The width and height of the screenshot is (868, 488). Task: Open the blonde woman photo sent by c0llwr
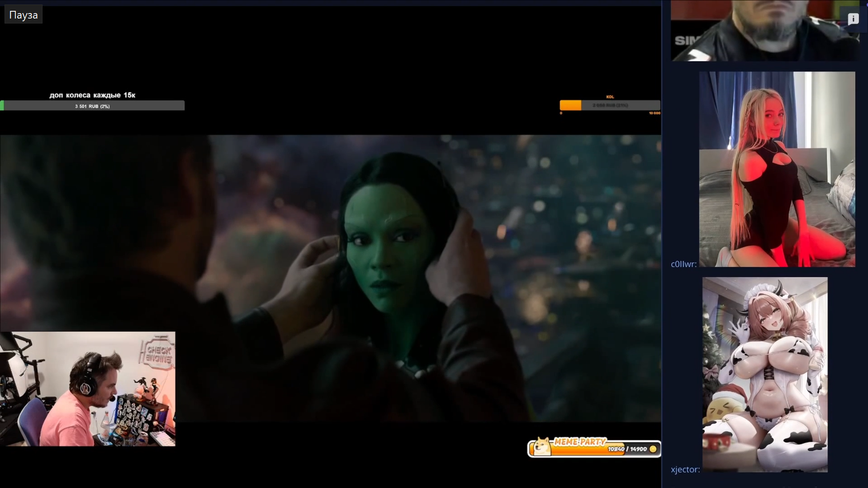click(777, 169)
